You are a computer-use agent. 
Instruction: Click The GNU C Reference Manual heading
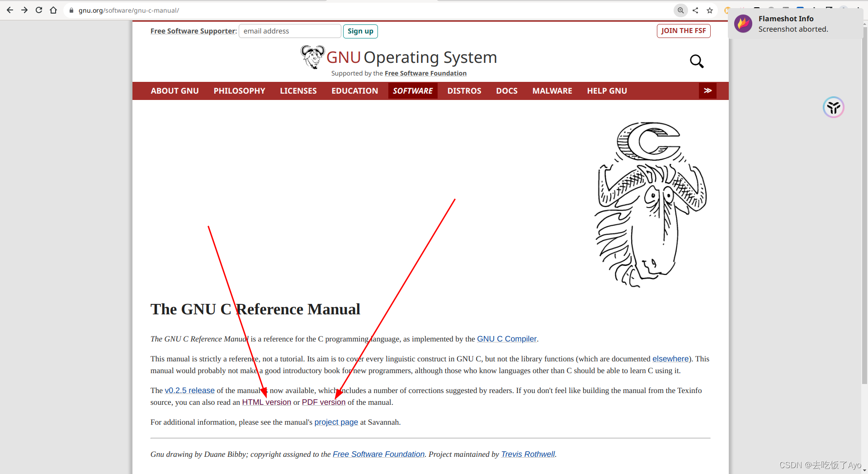(x=255, y=309)
